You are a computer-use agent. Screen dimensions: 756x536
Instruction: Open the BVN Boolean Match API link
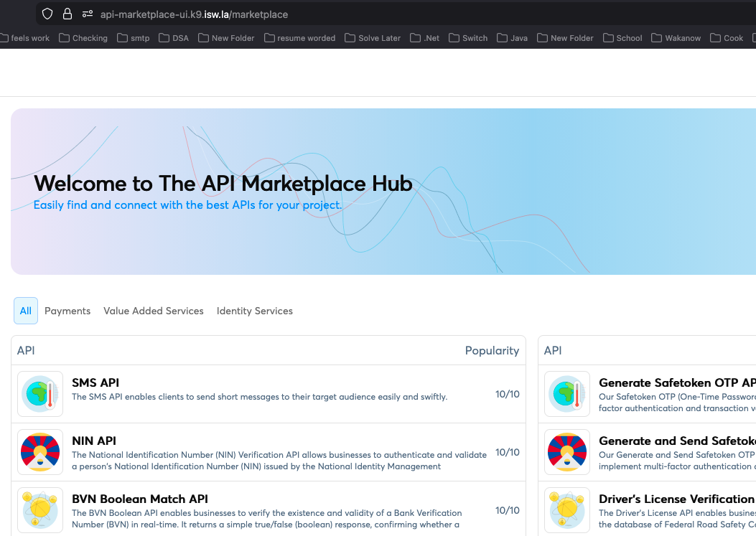pyautogui.click(x=140, y=499)
